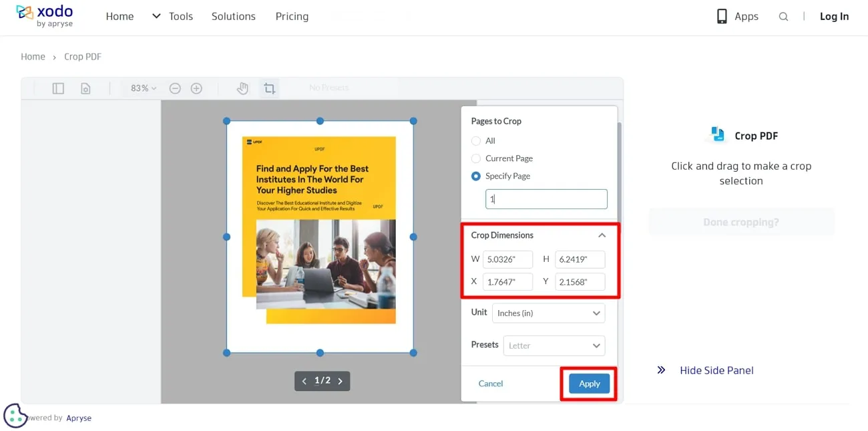Open search with the magnifier icon
This screenshot has width=868, height=431.
pos(783,16)
